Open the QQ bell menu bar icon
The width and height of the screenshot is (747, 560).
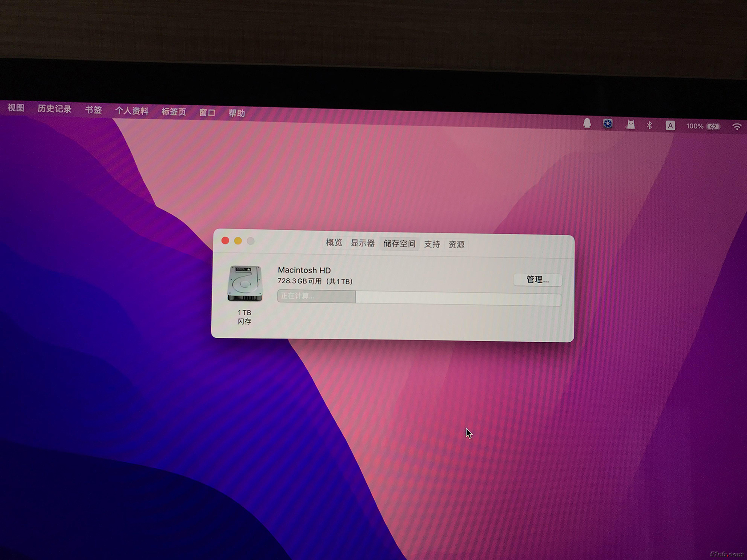(x=587, y=124)
